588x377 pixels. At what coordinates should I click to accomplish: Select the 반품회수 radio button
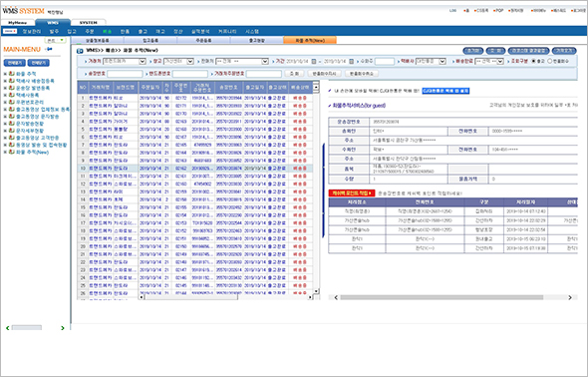550,61
